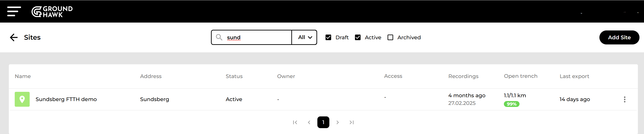Sort by the Name column header
The image size is (644, 134).
[x=23, y=76]
